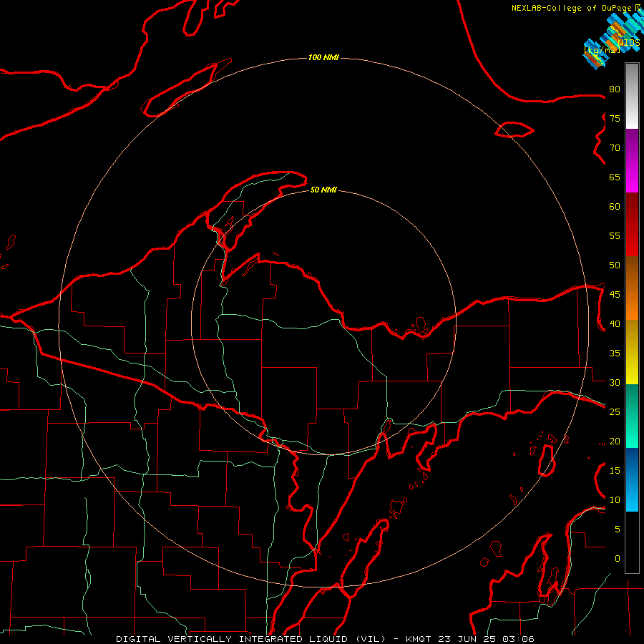Click the 0 value on the color scale
This screenshot has width=644, height=644.
(618, 559)
